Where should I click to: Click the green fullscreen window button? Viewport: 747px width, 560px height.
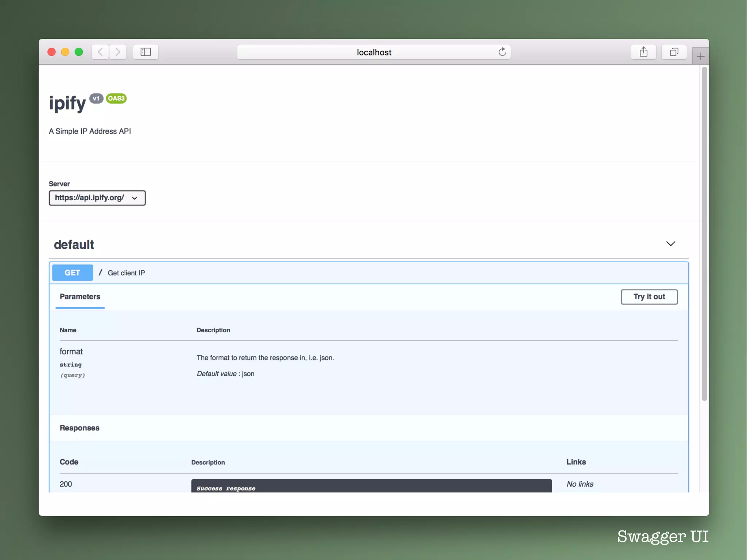[79, 52]
